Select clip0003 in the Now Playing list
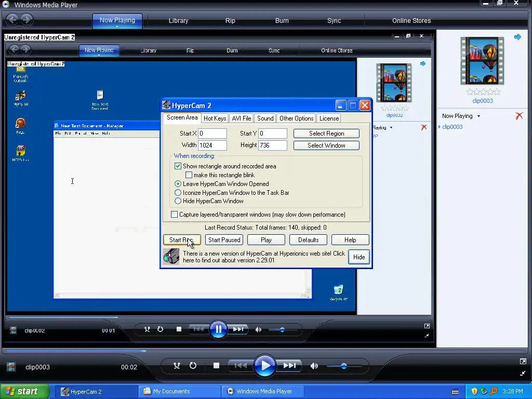Viewport: 532px width, 399px height. [453, 127]
